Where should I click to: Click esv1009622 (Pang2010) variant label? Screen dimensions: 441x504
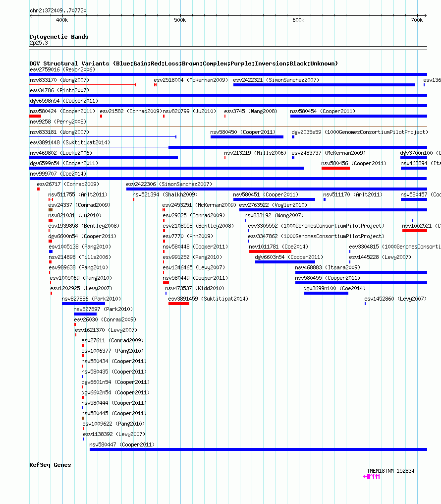[113, 424]
